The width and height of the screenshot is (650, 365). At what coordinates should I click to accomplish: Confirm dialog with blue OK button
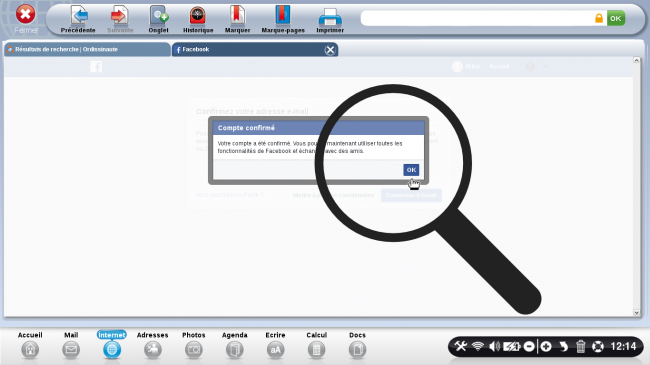(x=411, y=170)
